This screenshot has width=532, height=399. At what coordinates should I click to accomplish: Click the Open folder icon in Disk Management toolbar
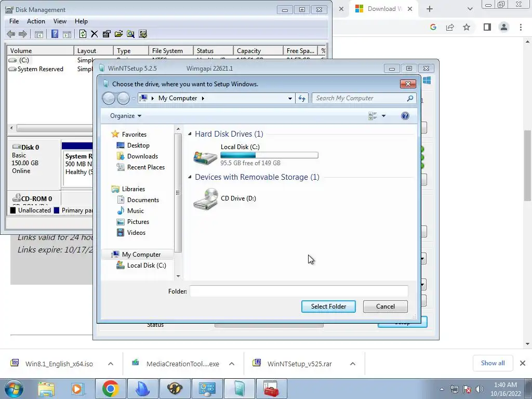coord(118,34)
